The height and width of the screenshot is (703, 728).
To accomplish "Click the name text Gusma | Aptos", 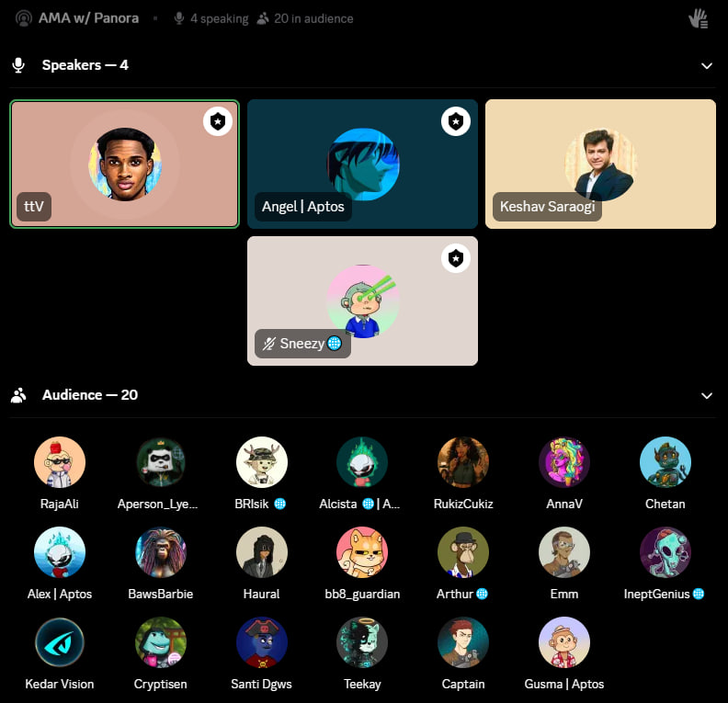I will [x=564, y=684].
